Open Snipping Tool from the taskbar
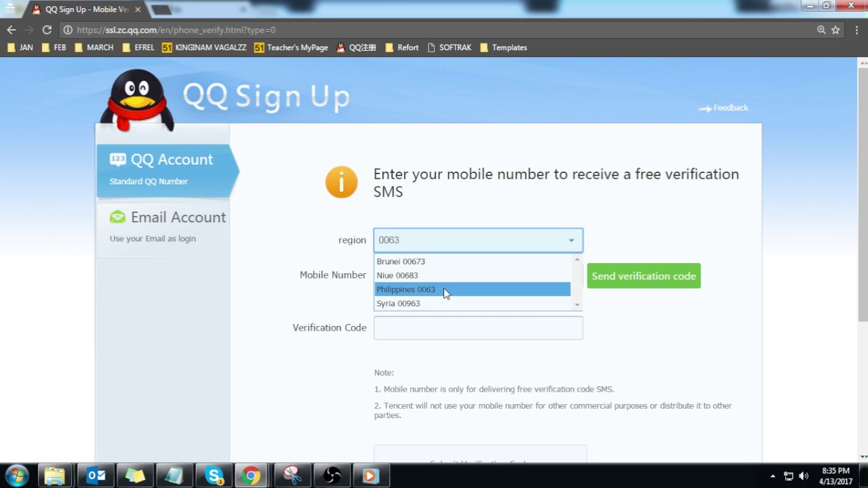 292,476
